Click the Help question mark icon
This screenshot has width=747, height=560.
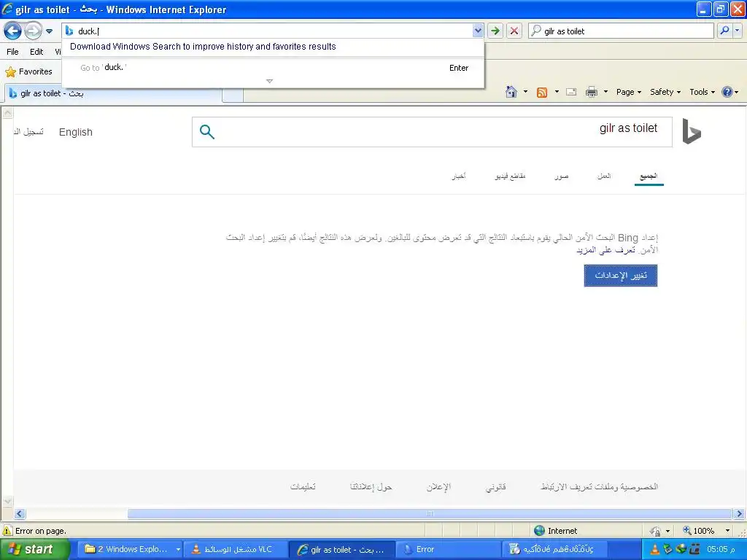(x=727, y=92)
